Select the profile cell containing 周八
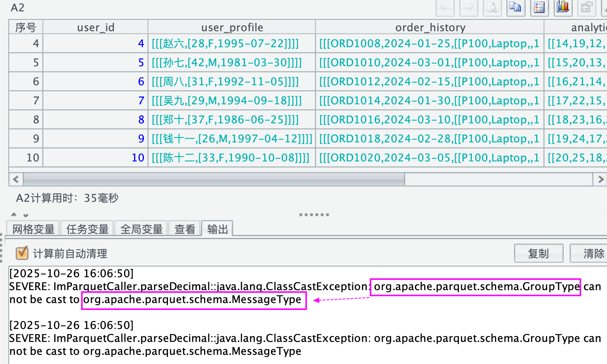The height and width of the screenshot is (364, 607). coord(232,81)
